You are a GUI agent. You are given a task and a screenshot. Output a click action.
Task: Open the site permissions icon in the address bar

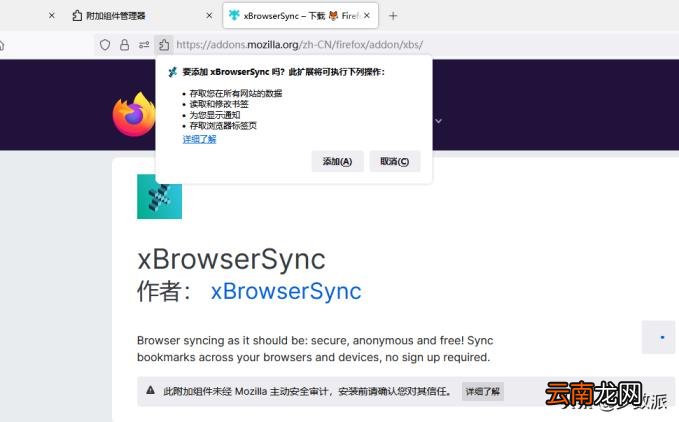click(144, 45)
